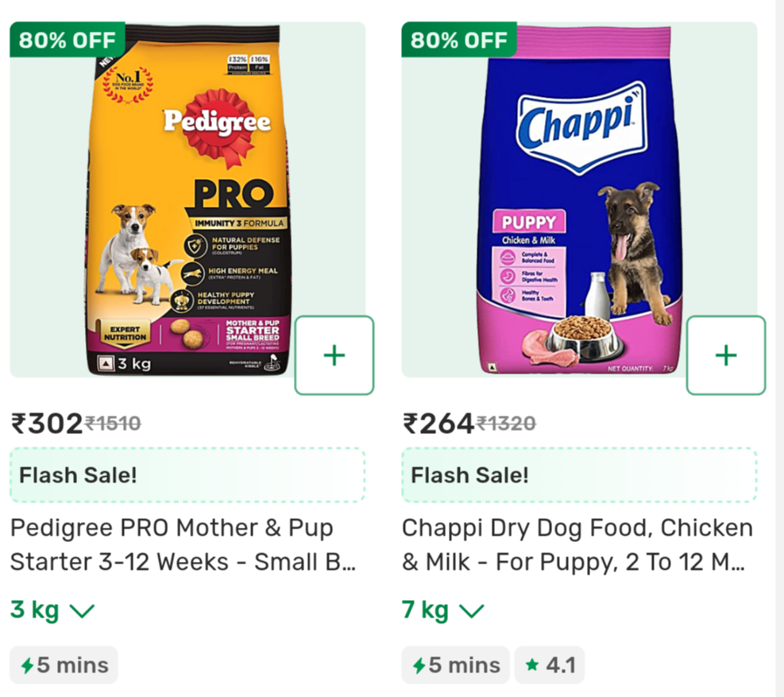Click the 4.1 rating badge under Chappi
784x697 pixels.
[x=549, y=665]
